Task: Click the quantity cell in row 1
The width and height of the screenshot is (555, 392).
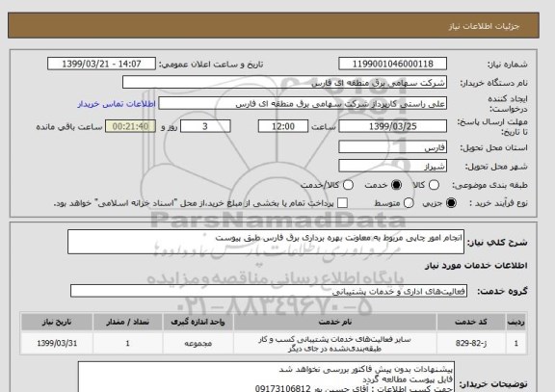Action: pos(128,343)
